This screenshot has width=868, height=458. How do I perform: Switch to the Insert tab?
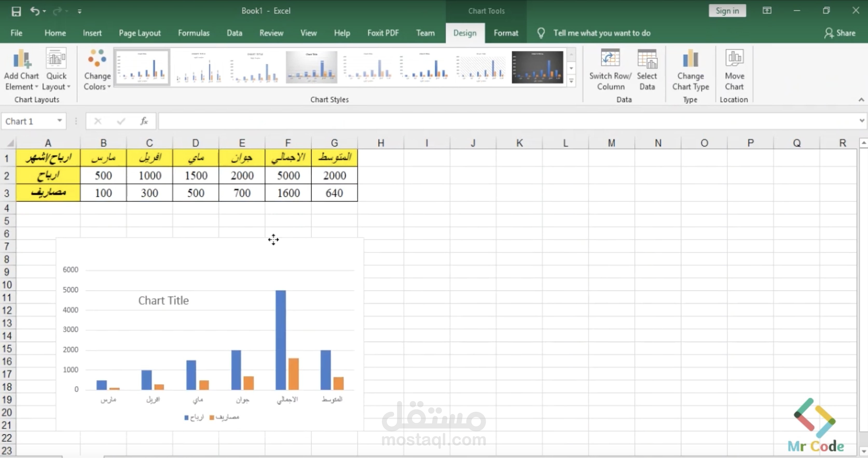(x=92, y=33)
